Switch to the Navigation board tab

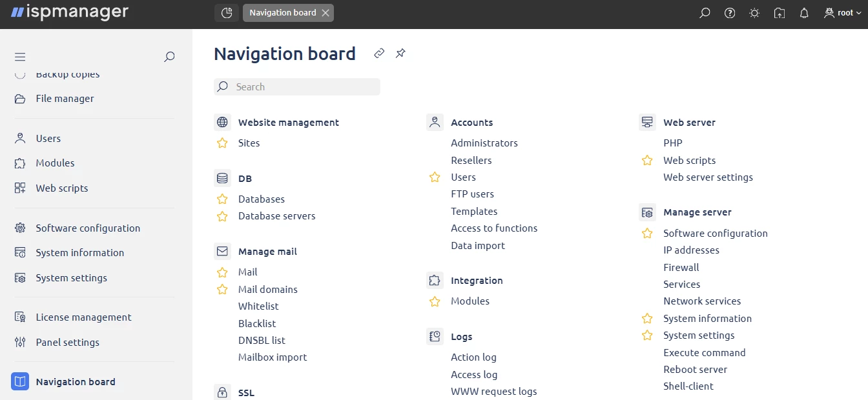pos(284,12)
